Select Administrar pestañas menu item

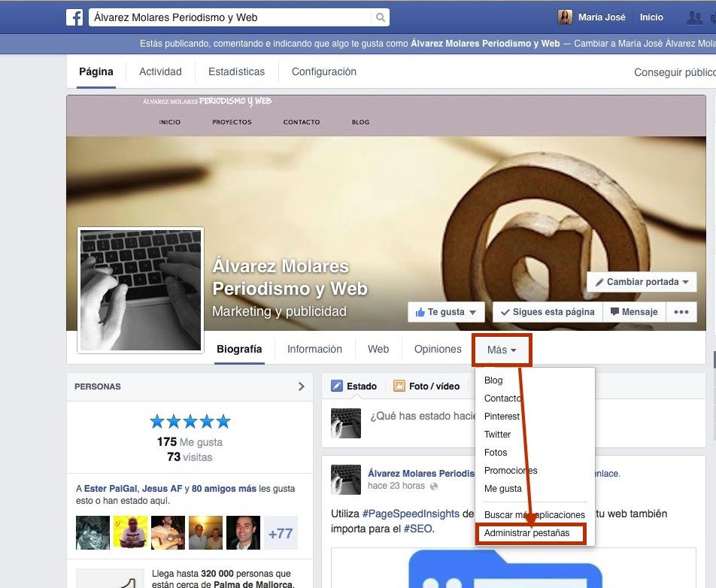click(x=526, y=533)
